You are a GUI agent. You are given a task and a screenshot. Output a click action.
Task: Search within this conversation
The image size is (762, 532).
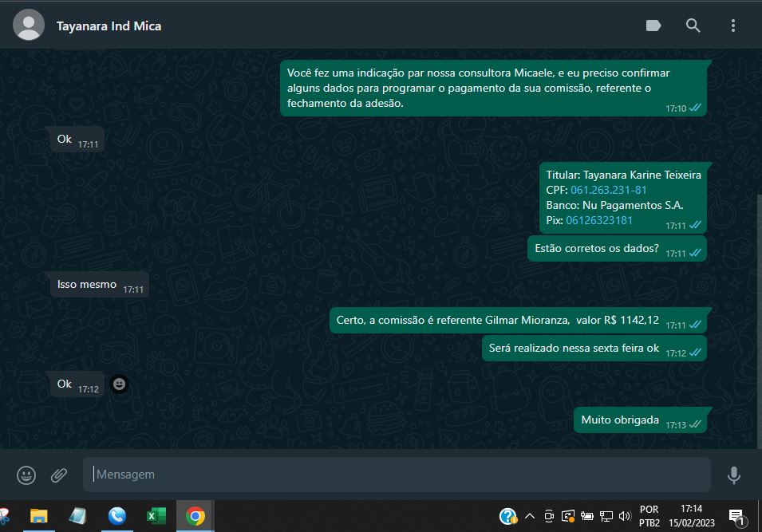(693, 26)
